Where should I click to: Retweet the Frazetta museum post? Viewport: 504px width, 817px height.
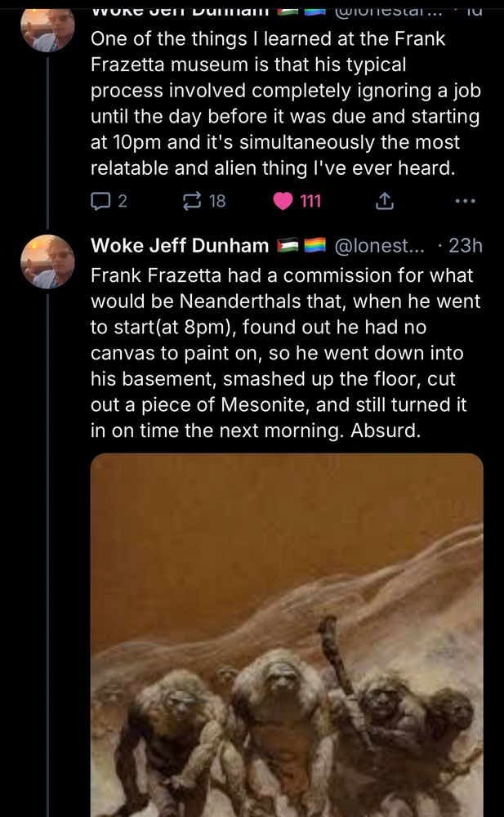(192, 201)
